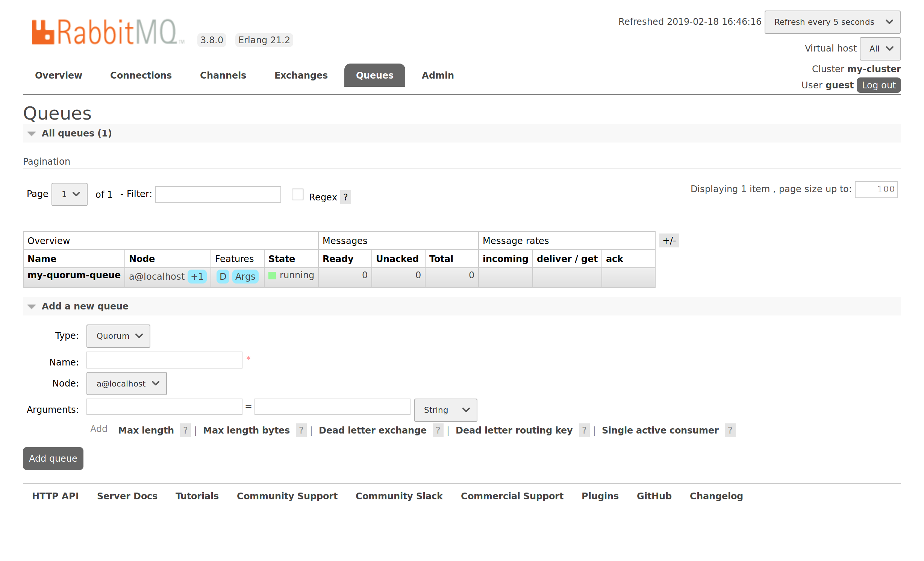This screenshot has width=924, height=561.
Task: Enable the Regex filter checkbox
Action: [x=297, y=194]
